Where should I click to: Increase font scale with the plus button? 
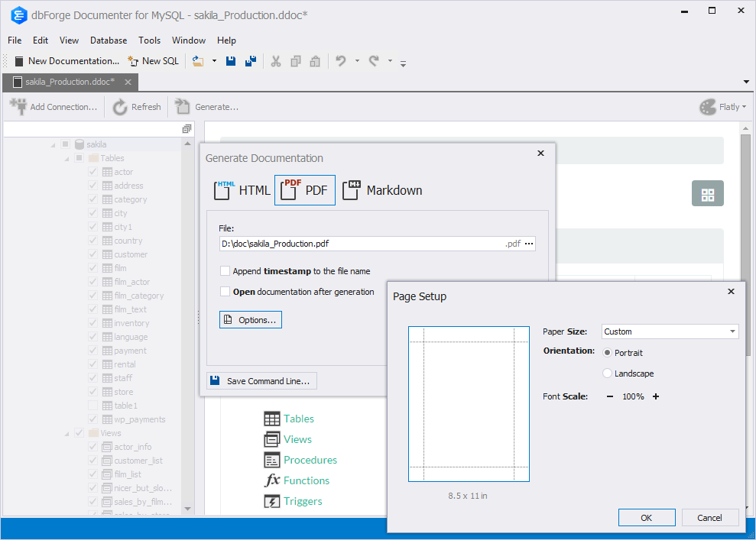click(656, 396)
